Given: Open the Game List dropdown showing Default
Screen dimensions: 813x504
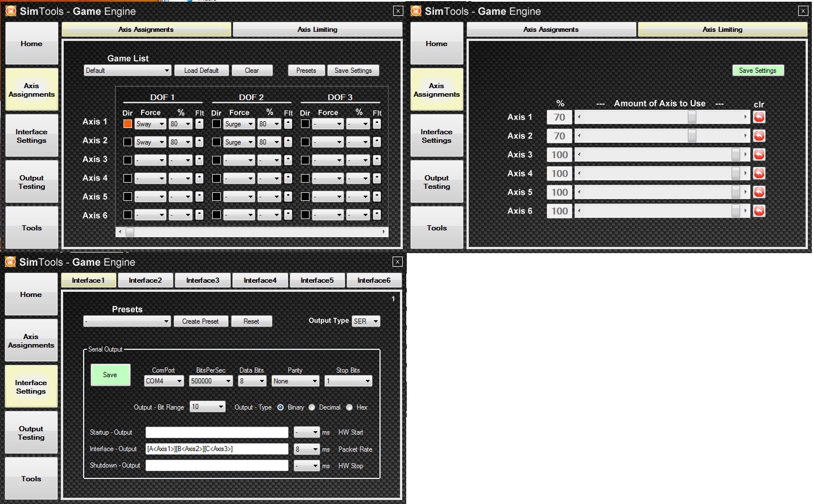Looking at the screenshot, I should [x=127, y=71].
